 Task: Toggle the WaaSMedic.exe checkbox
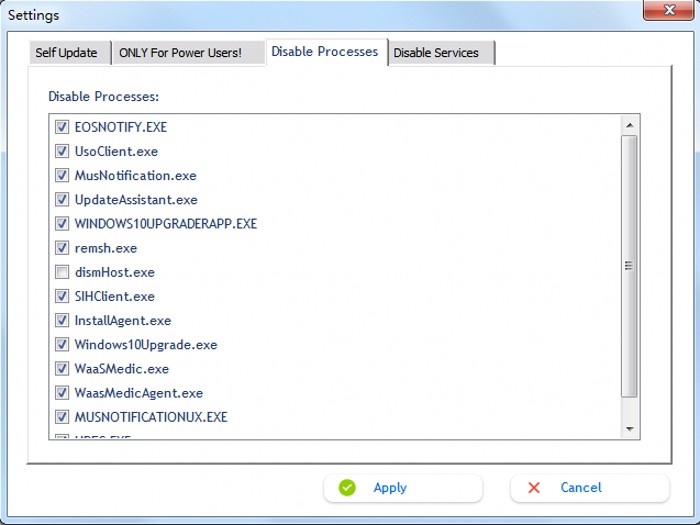click(62, 368)
